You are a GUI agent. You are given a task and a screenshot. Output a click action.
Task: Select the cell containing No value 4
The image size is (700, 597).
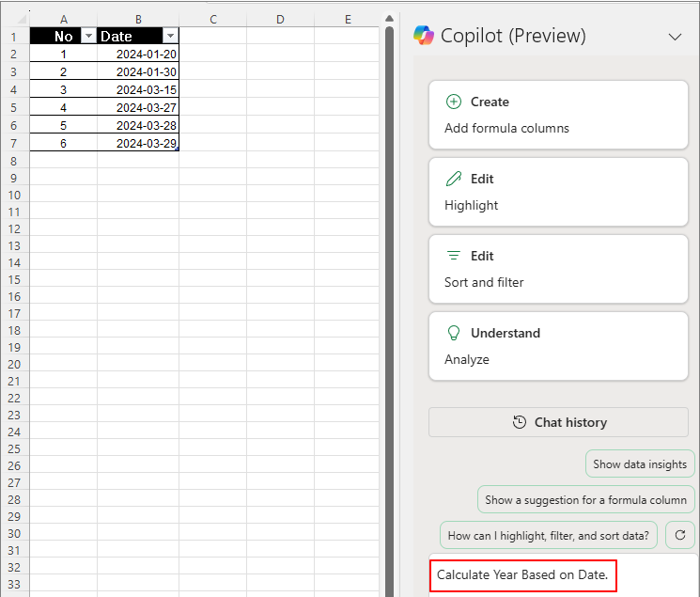[x=63, y=107]
